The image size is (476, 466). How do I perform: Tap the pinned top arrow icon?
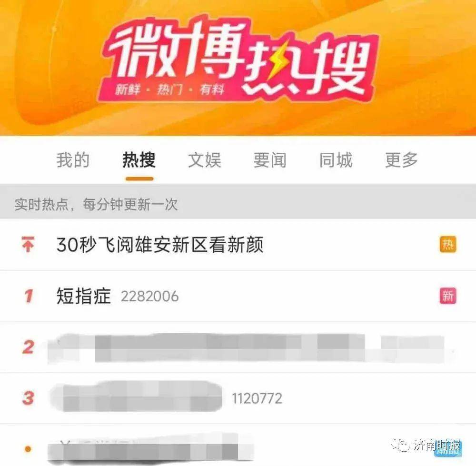tap(28, 244)
